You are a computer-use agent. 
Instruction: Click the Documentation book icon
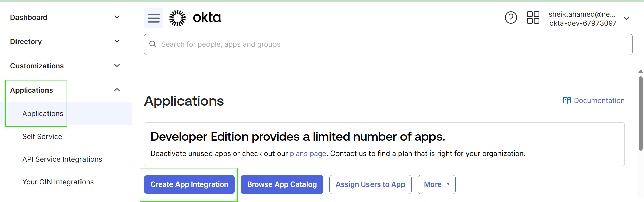coord(567,101)
